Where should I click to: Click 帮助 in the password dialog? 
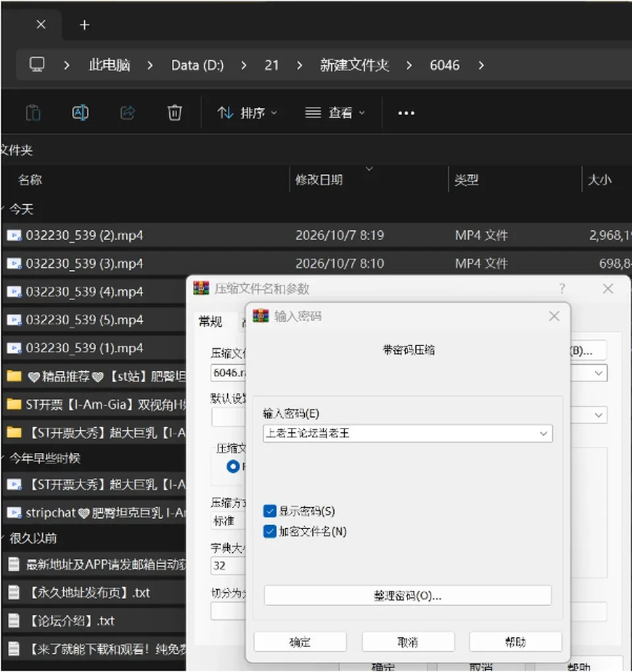tap(515, 642)
